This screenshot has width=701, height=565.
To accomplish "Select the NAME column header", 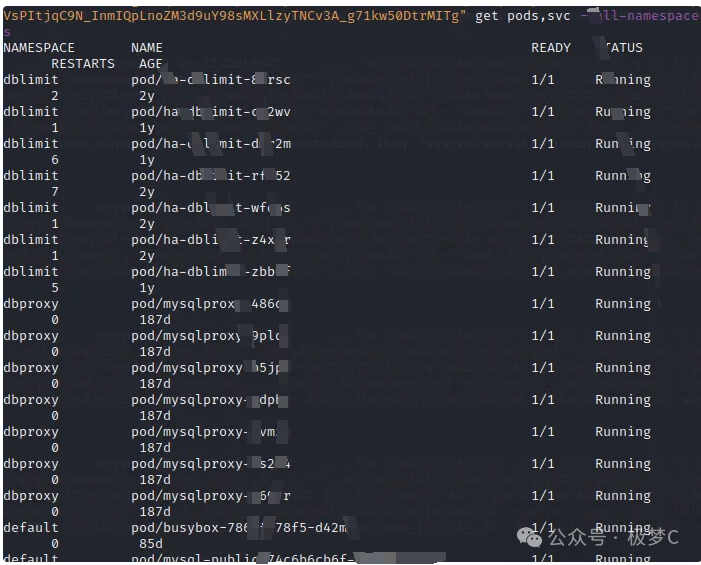I will click(x=147, y=48).
